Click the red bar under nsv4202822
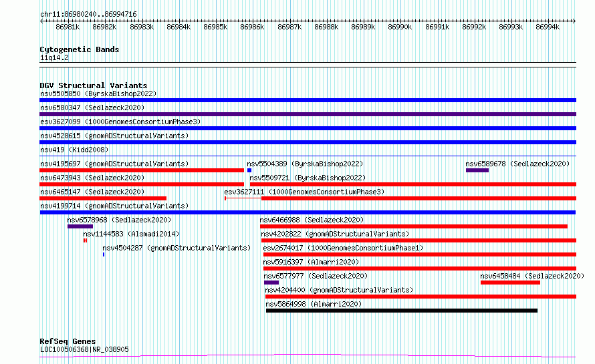The height and width of the screenshot is (364, 595). pos(419,240)
